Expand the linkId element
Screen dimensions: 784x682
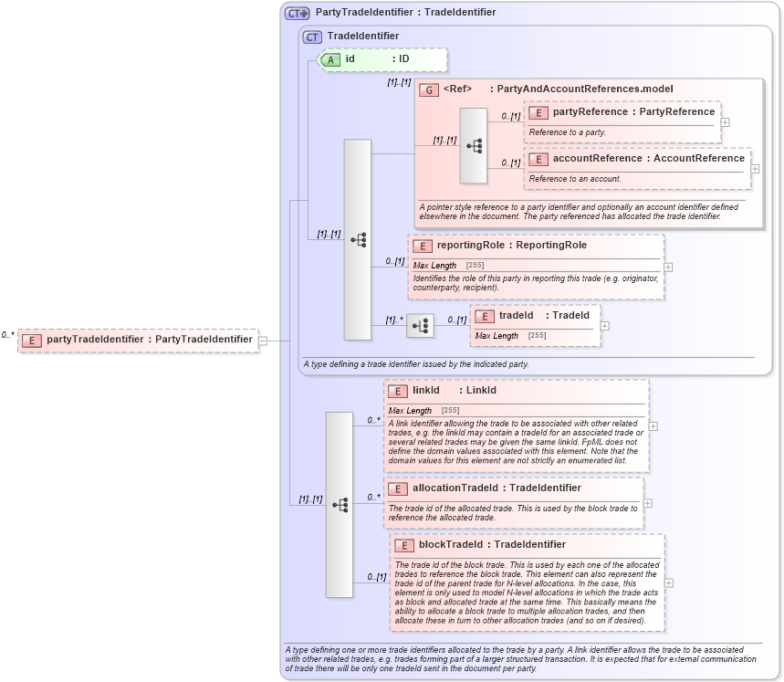click(653, 426)
